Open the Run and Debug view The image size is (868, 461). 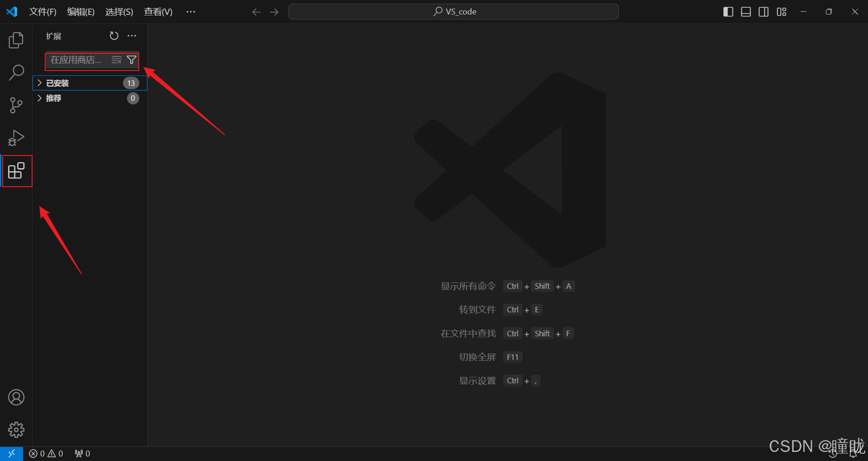(x=16, y=138)
